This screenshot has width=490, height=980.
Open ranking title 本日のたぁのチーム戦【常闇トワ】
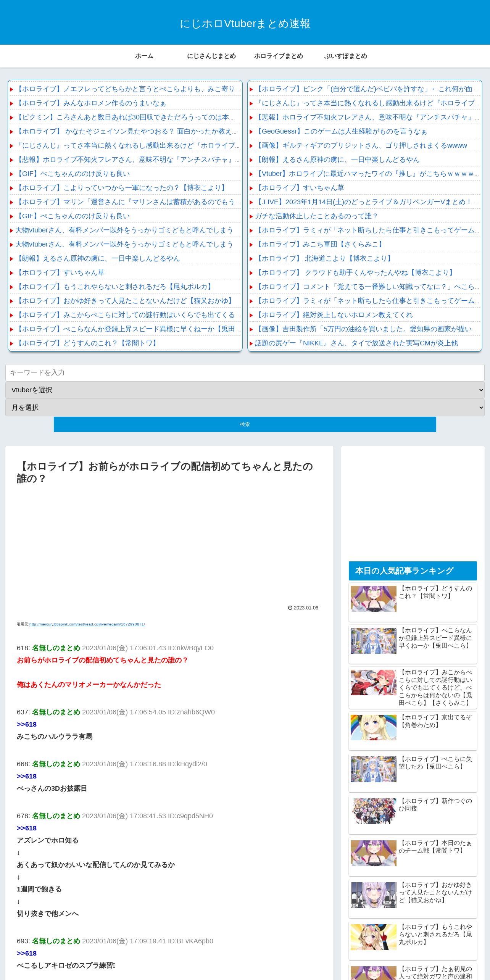[435, 847]
